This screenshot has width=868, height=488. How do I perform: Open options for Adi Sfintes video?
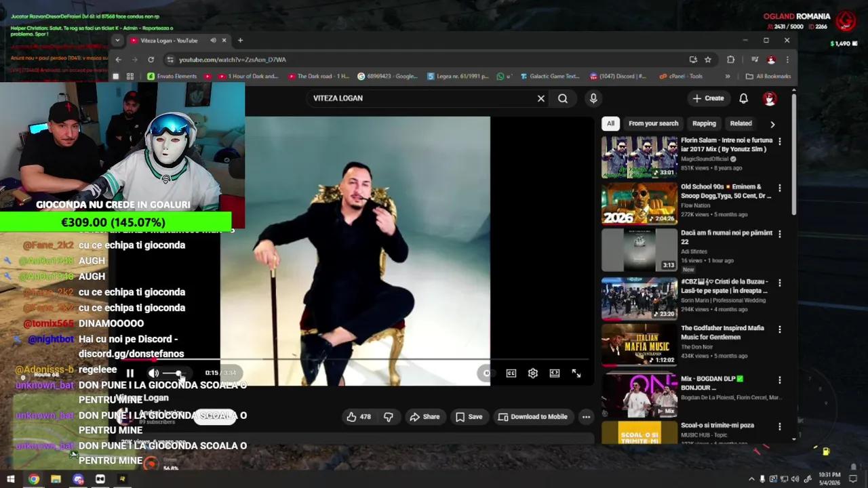click(x=779, y=234)
